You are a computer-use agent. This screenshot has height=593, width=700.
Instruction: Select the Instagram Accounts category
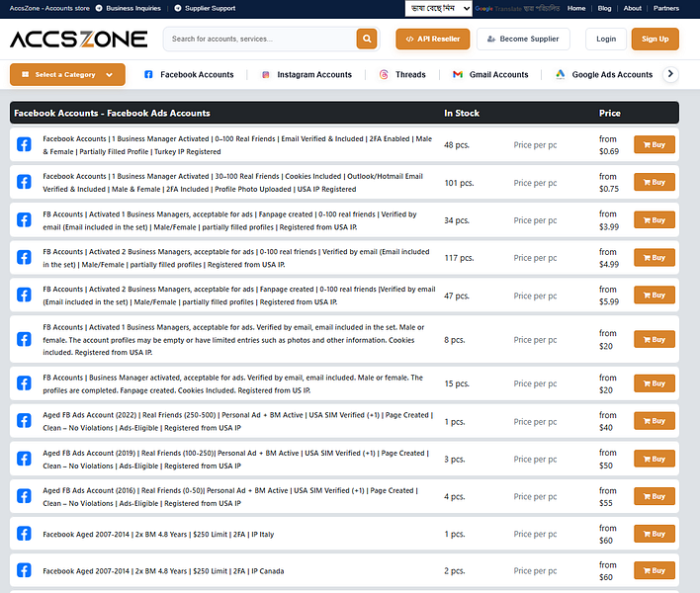314,74
